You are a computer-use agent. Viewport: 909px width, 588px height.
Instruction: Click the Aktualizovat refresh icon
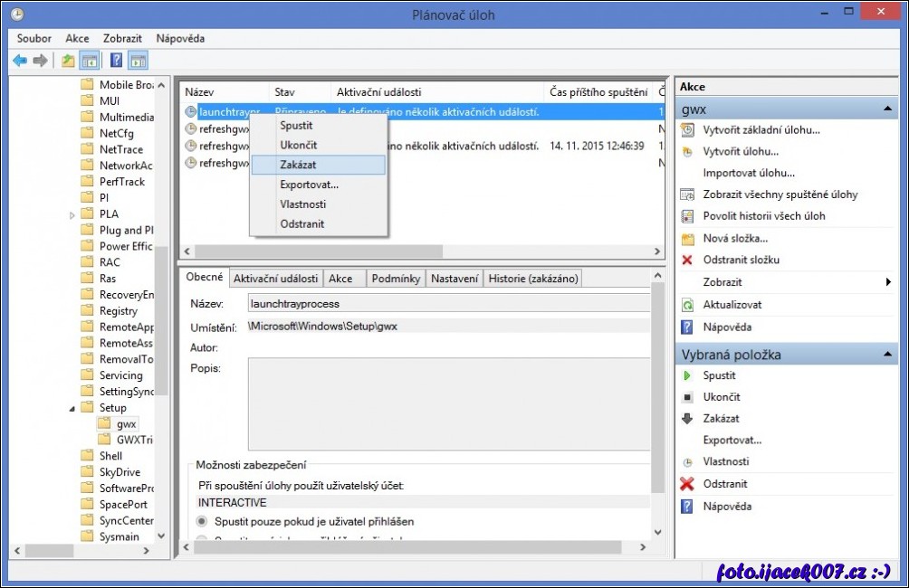[x=687, y=306]
